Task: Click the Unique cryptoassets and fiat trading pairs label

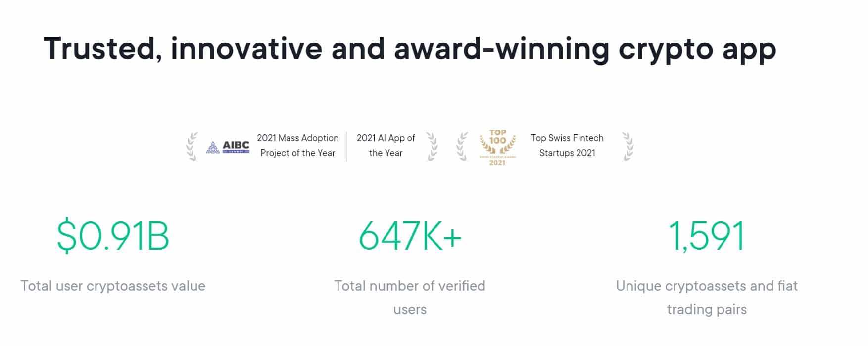Action: tap(707, 298)
